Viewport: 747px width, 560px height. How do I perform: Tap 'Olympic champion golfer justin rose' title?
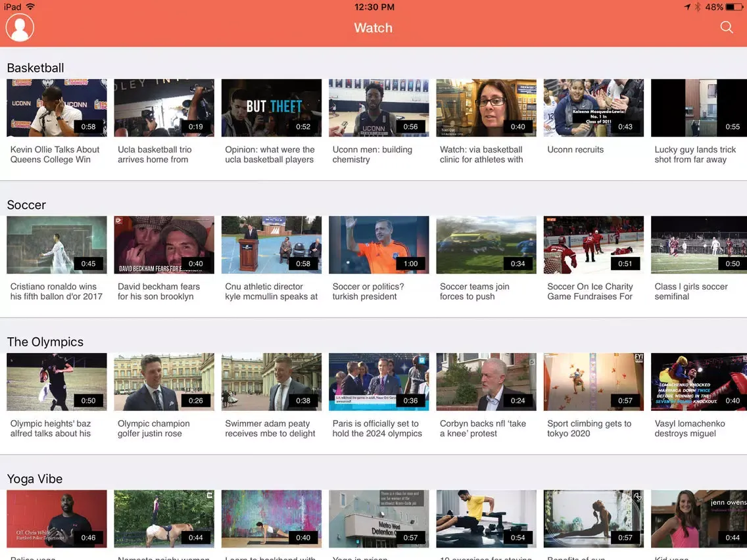153,429
